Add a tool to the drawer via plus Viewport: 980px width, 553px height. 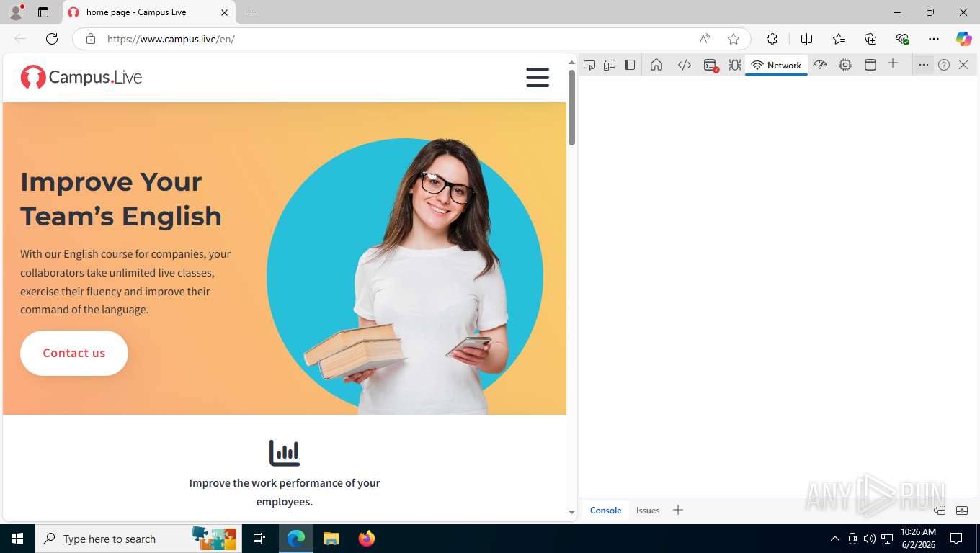pyautogui.click(x=678, y=510)
